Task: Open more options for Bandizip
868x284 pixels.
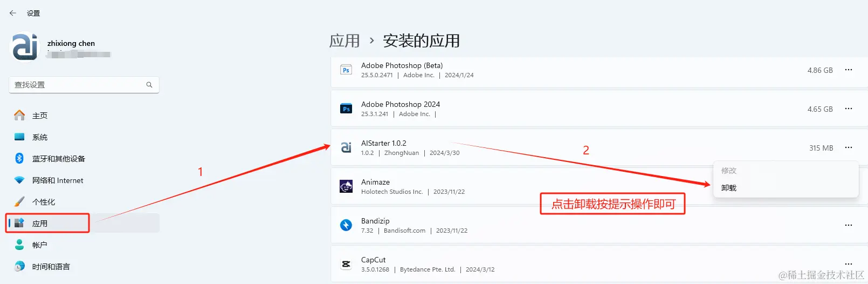Action: [849, 226]
